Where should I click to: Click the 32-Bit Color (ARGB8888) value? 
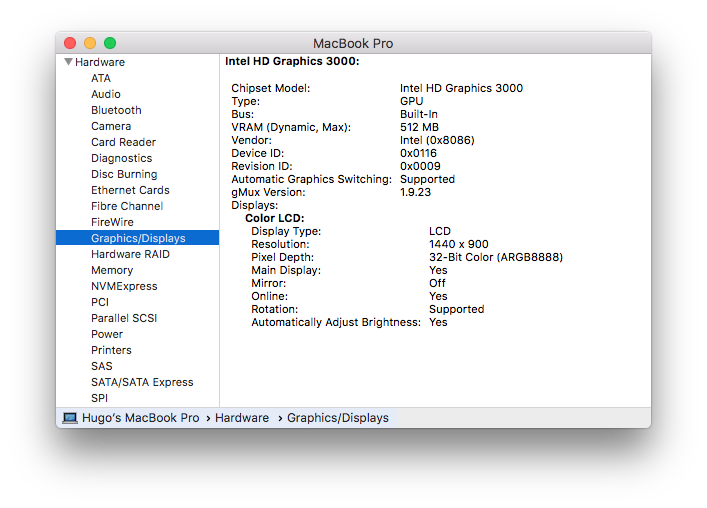coord(496,257)
